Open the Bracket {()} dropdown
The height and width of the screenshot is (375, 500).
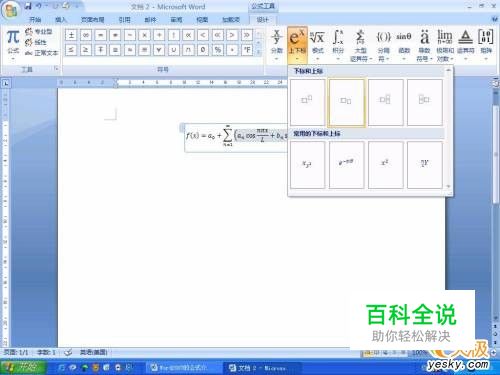pos(383,45)
